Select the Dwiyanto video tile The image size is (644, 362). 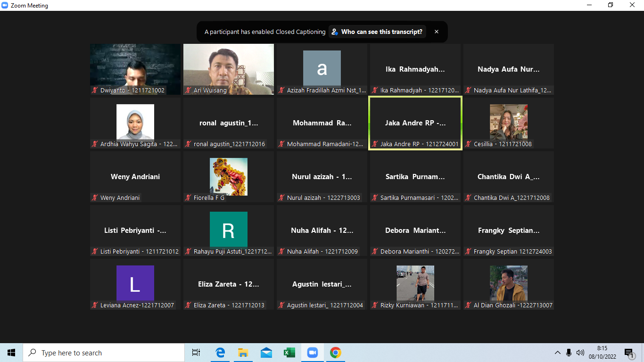coord(135,69)
